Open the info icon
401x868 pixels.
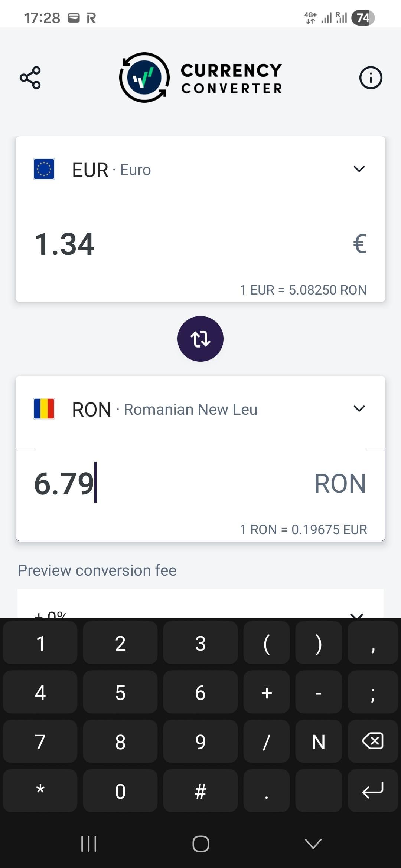pos(371,78)
